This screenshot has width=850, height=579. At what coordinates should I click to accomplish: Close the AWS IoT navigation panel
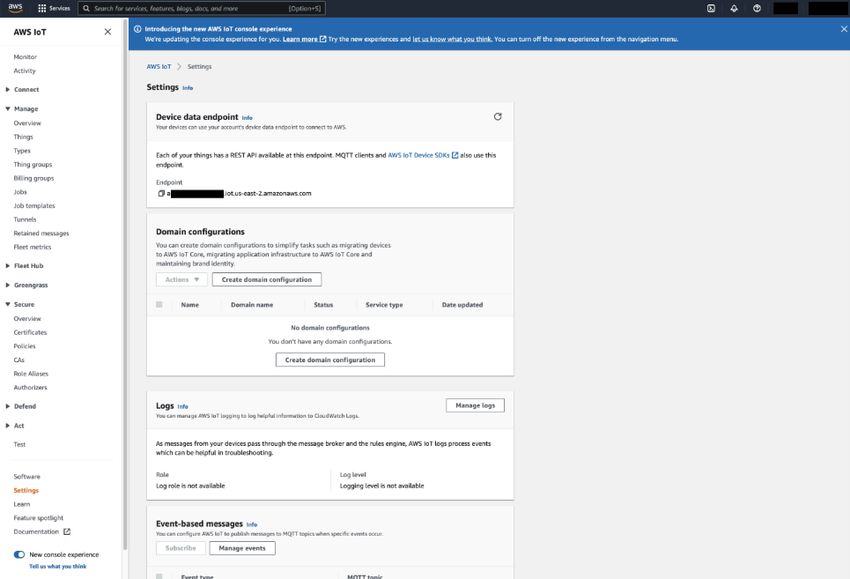pos(108,32)
